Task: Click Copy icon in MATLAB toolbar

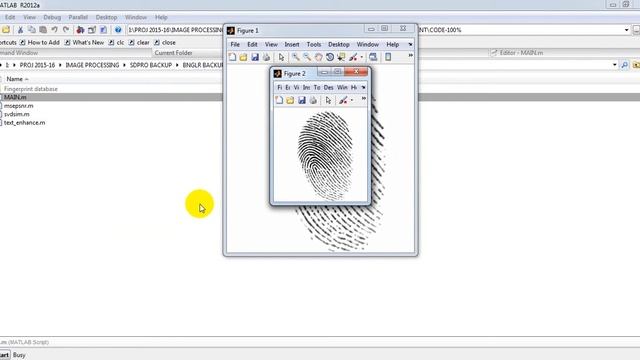Action: [x=31, y=30]
